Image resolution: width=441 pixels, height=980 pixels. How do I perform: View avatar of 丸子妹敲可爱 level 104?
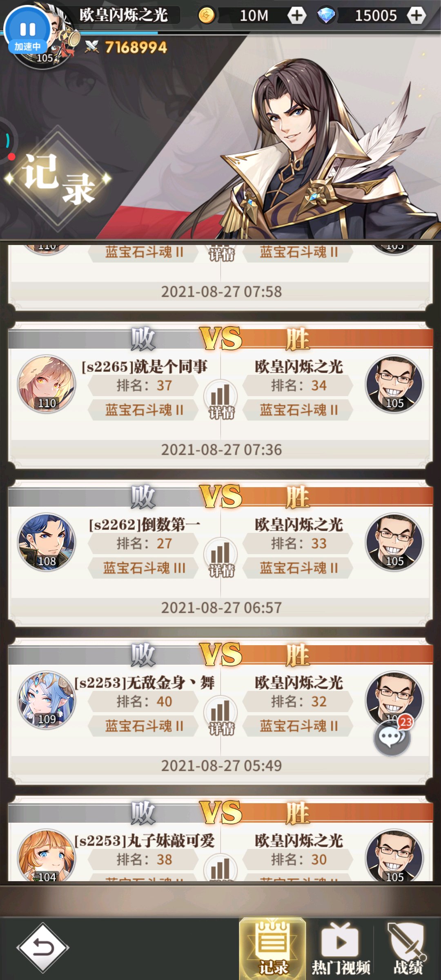pos(47,855)
